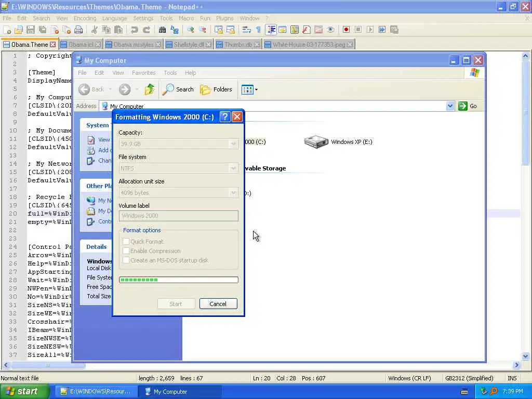Click the Zoom In icon in Notepad++
This screenshot has height=399, width=532.
pos(190,30)
